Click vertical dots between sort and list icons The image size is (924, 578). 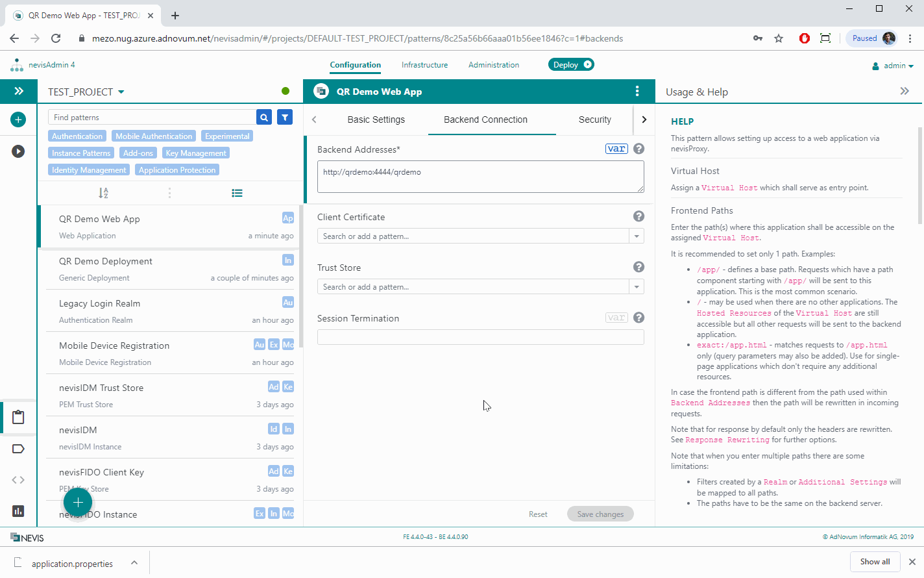(x=169, y=193)
